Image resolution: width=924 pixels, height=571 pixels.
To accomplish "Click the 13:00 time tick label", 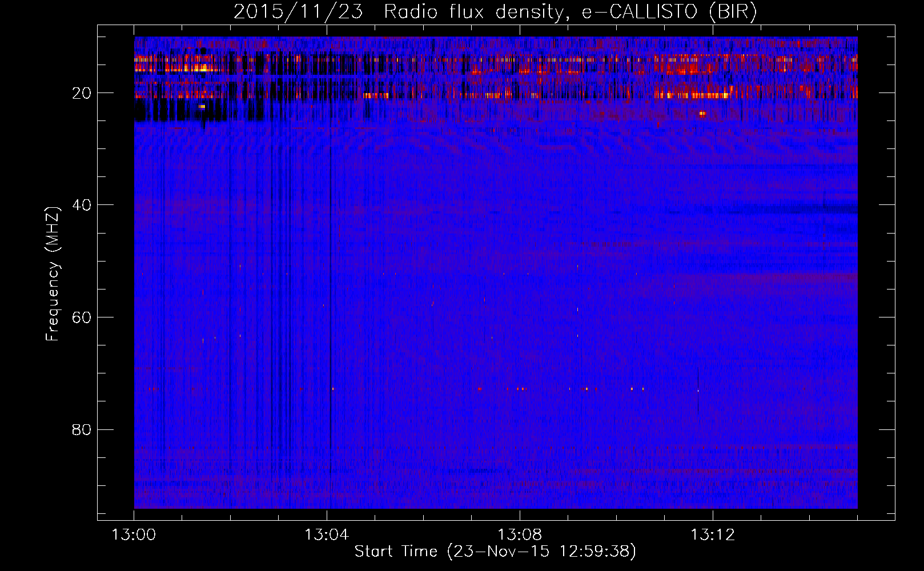I will pos(134,535).
